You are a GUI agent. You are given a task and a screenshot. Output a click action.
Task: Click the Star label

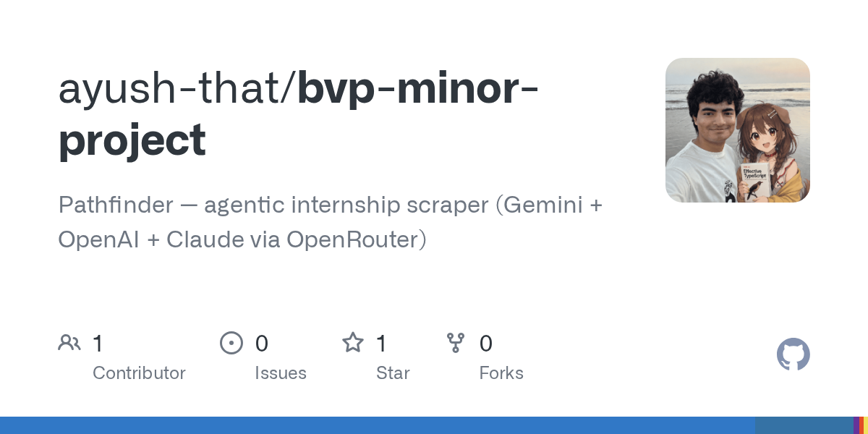pyautogui.click(x=393, y=373)
